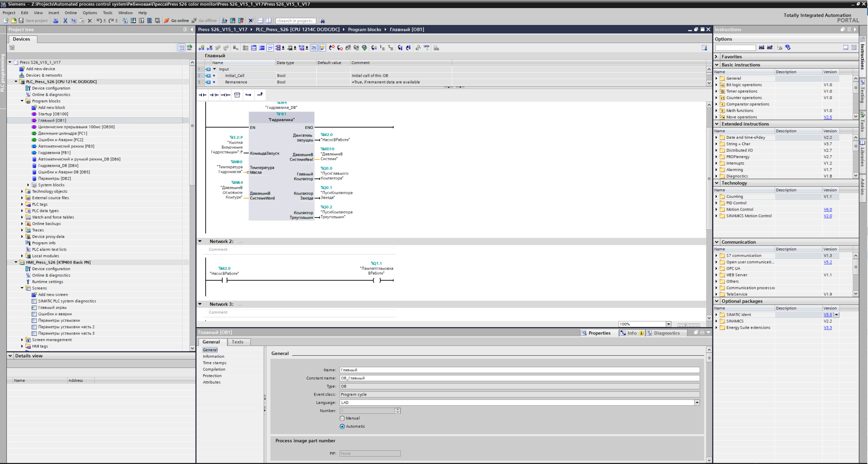Insert a normally open contact
Viewport: 868px width, 464px height.
point(202,95)
